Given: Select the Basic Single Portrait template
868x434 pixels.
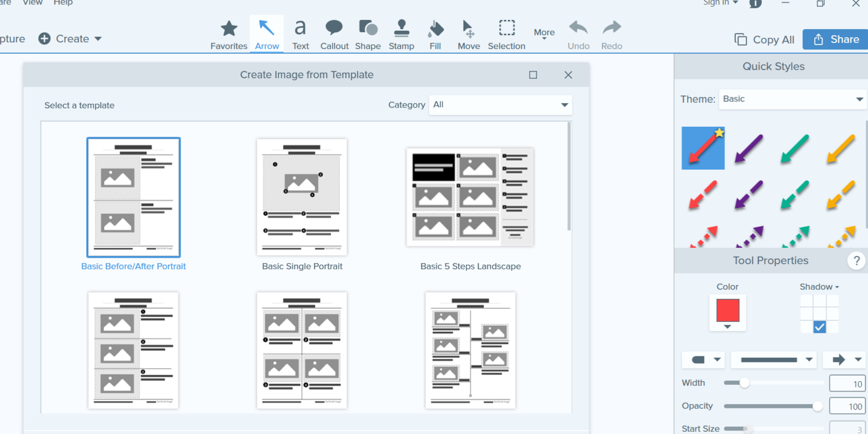Looking at the screenshot, I should [302, 197].
